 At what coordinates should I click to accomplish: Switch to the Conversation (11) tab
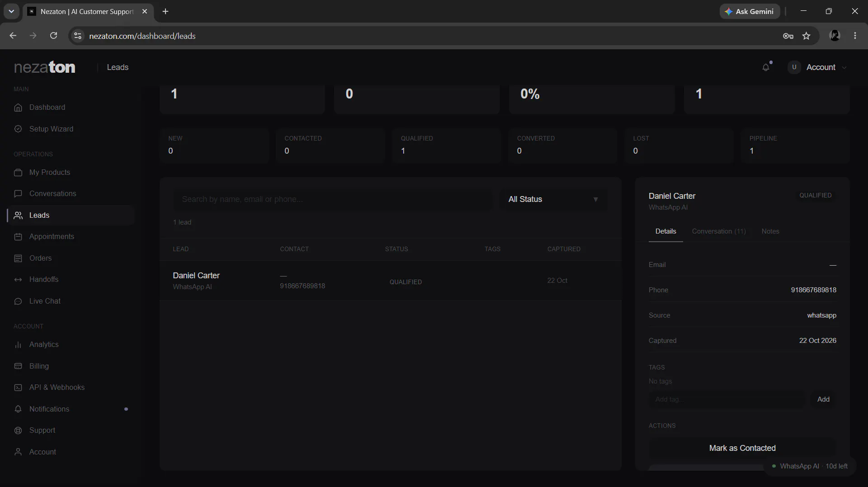(719, 231)
